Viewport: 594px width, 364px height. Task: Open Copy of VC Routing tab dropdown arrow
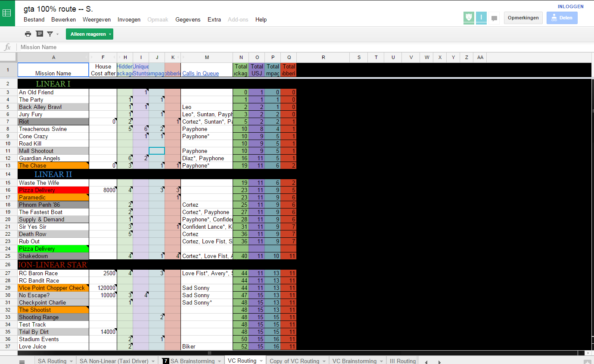click(324, 361)
